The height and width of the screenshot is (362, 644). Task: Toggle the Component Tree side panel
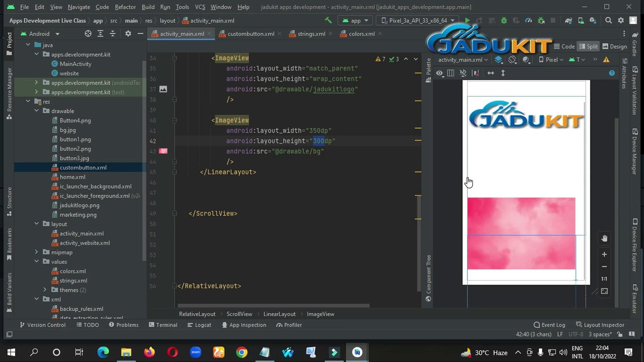(x=428, y=278)
